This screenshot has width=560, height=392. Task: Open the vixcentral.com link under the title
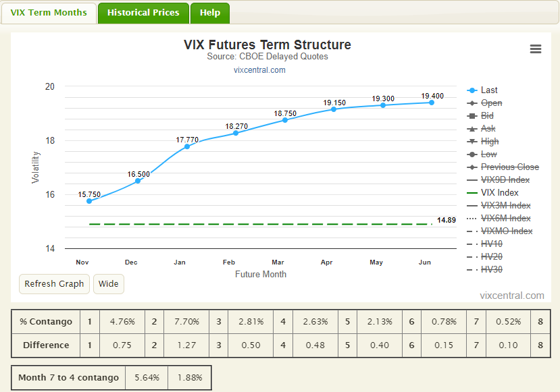[x=259, y=70]
